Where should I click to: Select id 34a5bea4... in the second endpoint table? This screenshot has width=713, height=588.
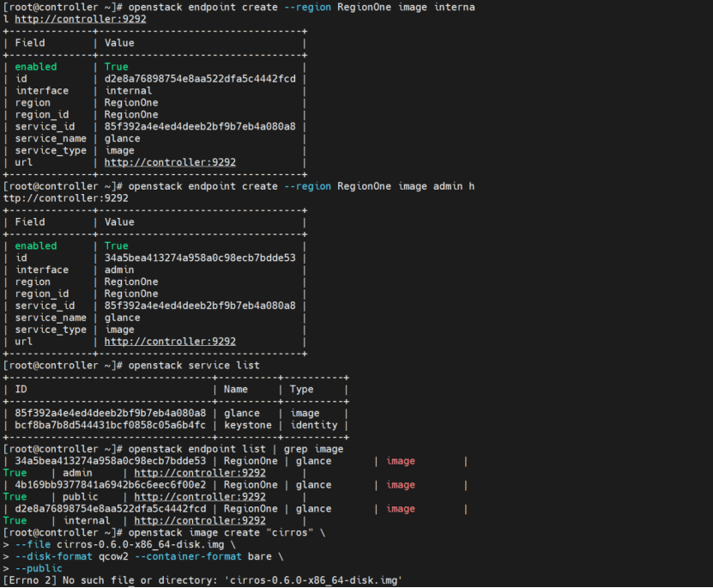coord(200,258)
